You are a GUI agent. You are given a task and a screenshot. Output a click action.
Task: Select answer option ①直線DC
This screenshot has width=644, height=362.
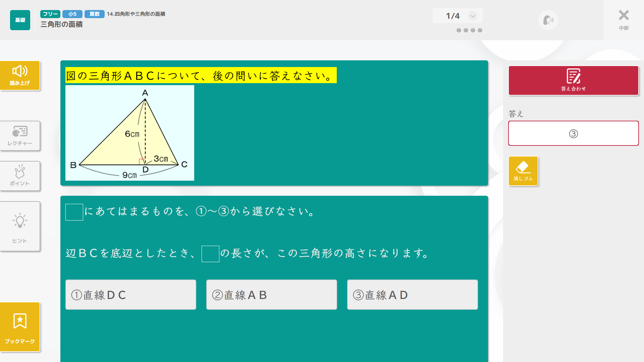coord(131,295)
